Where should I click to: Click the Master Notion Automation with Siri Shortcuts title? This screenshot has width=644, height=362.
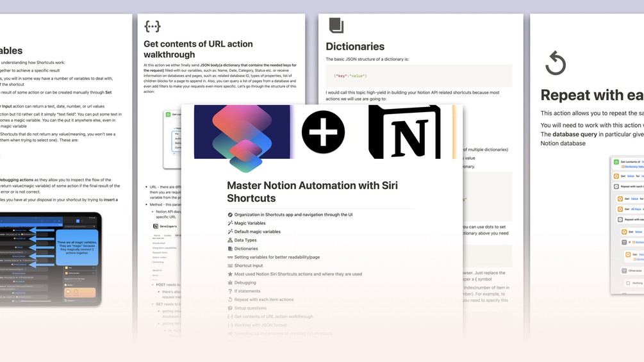click(312, 192)
